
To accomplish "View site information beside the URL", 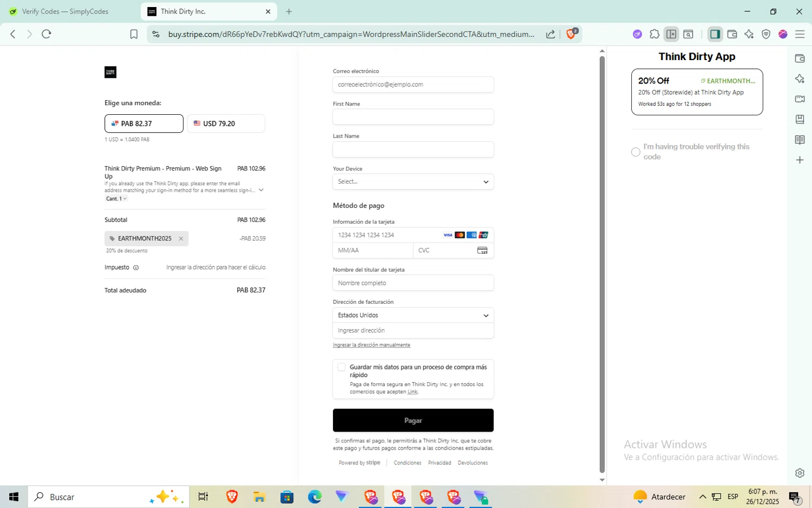I will point(156,34).
